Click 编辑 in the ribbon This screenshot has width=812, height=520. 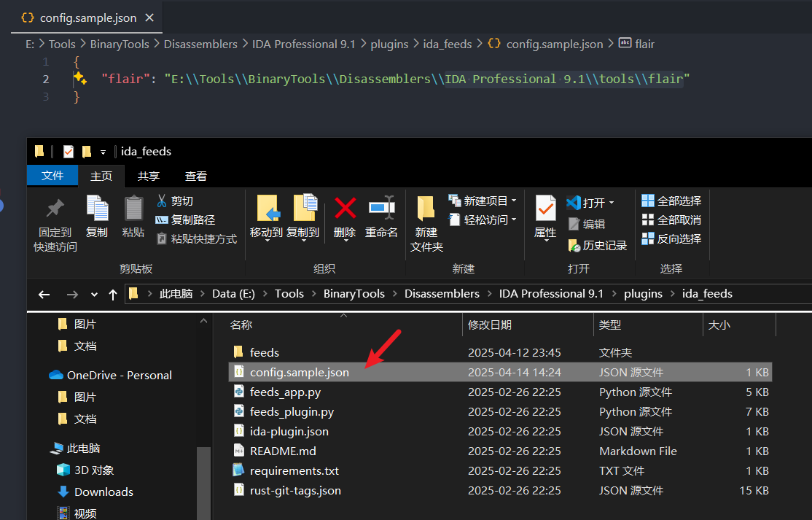[587, 224]
